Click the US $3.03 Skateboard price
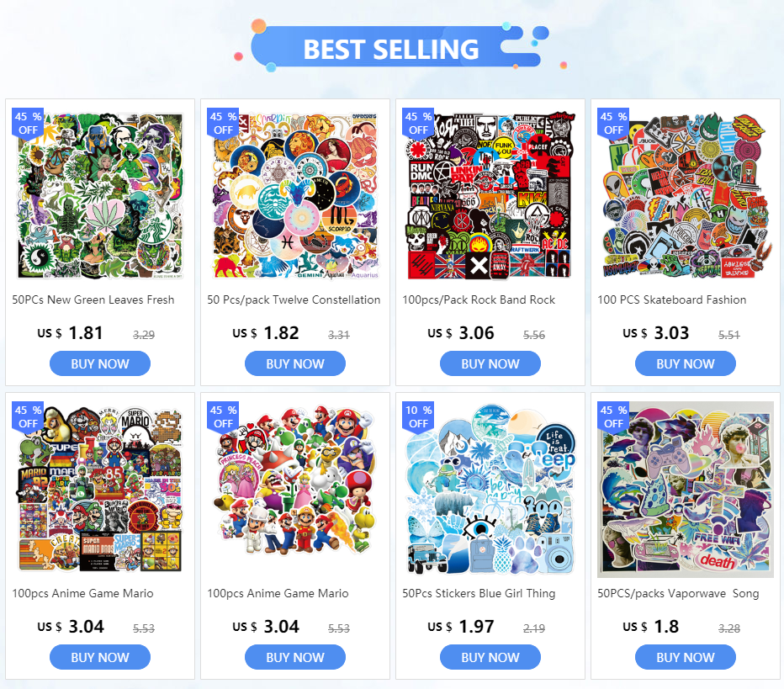This screenshot has width=784, height=689. coord(656,333)
